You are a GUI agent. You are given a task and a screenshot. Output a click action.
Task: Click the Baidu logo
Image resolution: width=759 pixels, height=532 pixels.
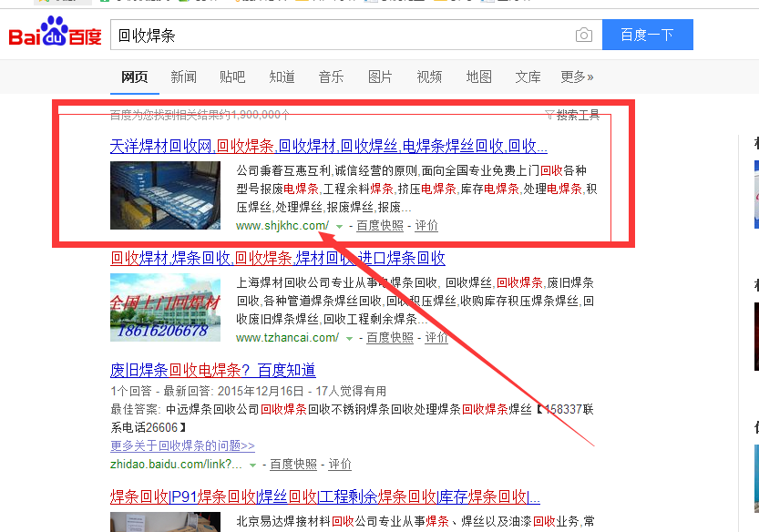click(55, 36)
